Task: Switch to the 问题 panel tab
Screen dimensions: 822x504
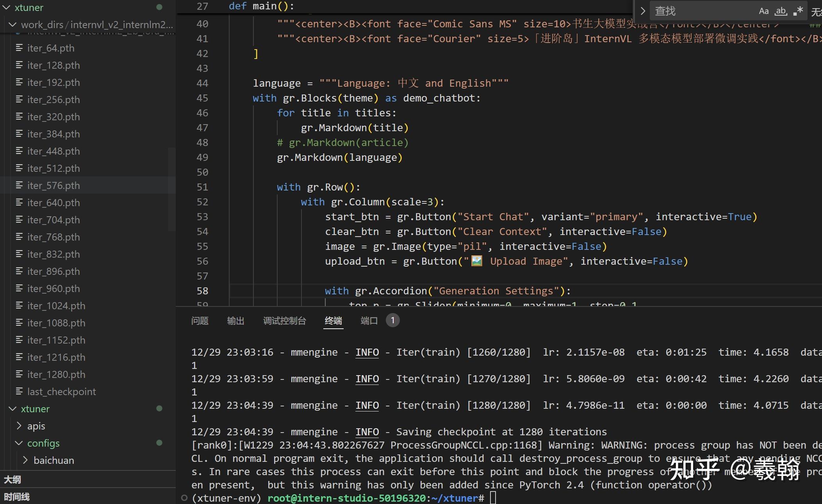Action: click(x=200, y=321)
